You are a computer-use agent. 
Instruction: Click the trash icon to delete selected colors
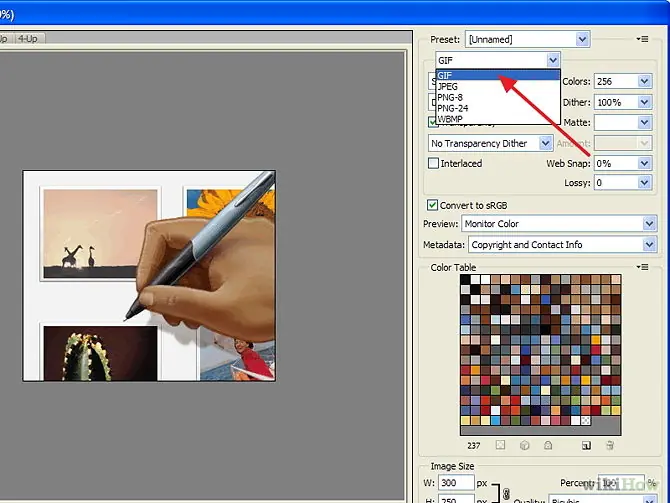tap(610, 445)
